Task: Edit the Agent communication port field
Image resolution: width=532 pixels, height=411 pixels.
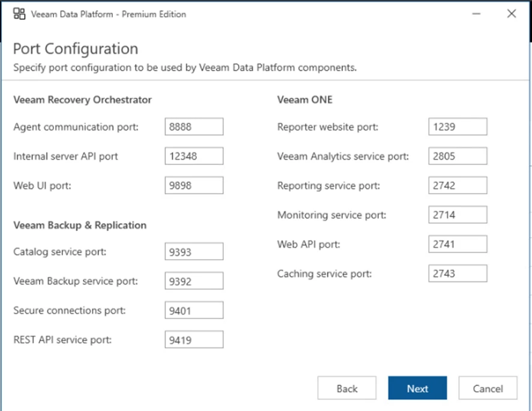Action: [x=194, y=127]
